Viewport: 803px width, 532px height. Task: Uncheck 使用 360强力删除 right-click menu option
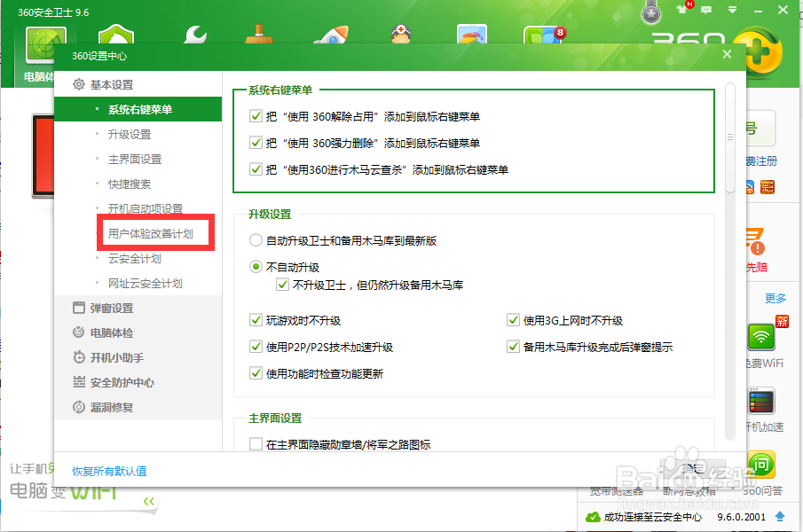tap(256, 143)
